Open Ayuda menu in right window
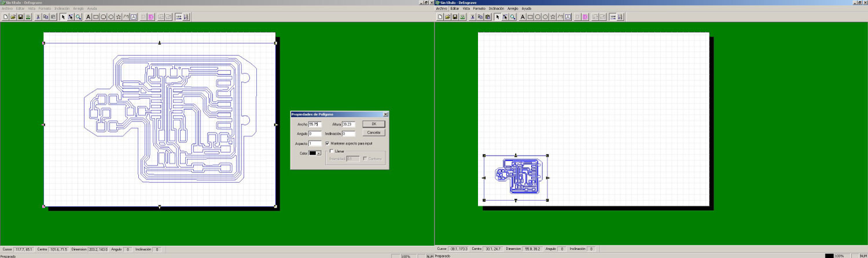868x258 pixels. pos(527,9)
